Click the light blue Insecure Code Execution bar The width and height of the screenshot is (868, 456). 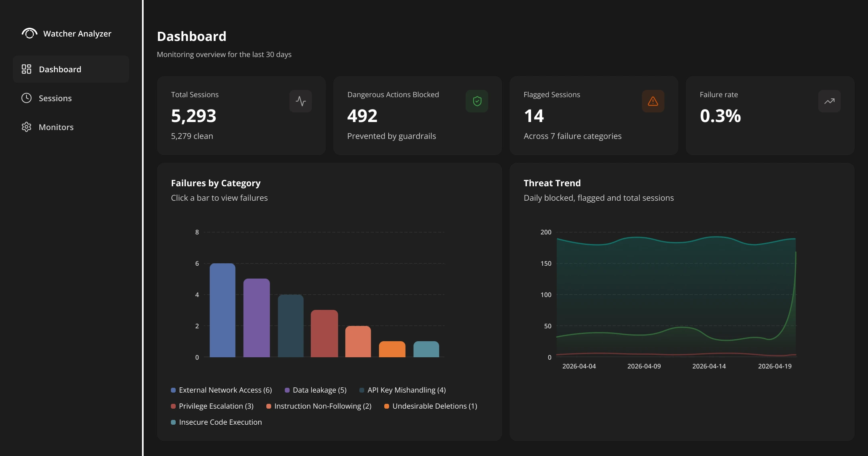point(426,349)
